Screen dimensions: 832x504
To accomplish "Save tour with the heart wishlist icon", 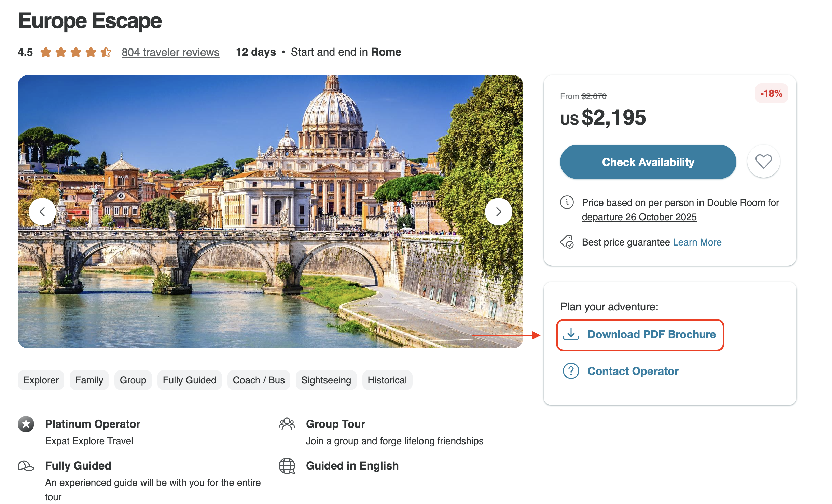I will point(763,162).
